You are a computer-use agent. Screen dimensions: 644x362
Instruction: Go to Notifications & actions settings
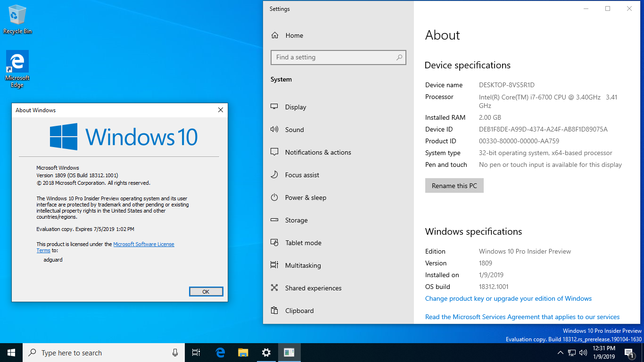(x=338, y=152)
